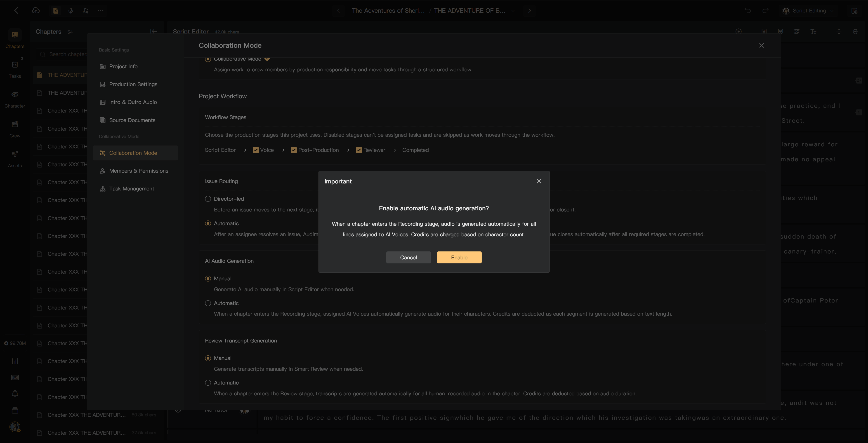Select Manual AI Audio Generation

(208, 278)
